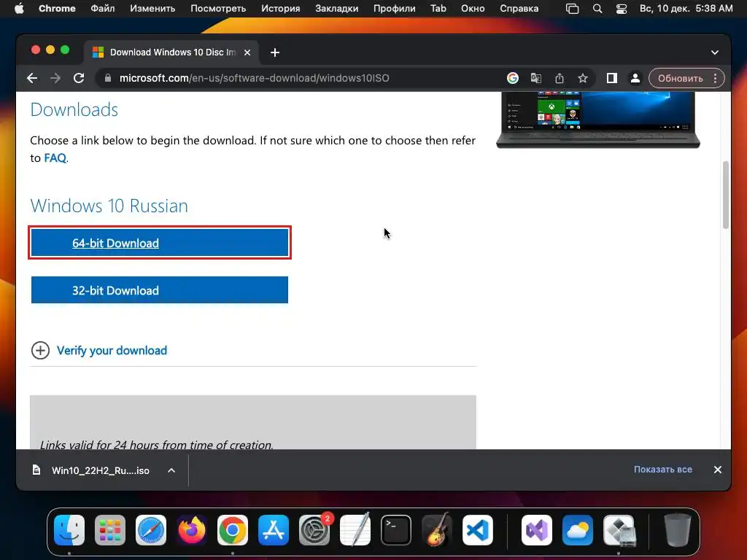The image size is (747, 560).
Task: Expand the Verify your download section
Action: click(x=41, y=351)
